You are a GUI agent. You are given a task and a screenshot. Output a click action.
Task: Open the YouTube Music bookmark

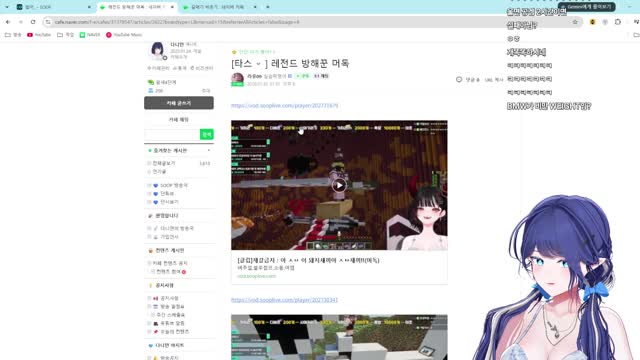(124, 35)
